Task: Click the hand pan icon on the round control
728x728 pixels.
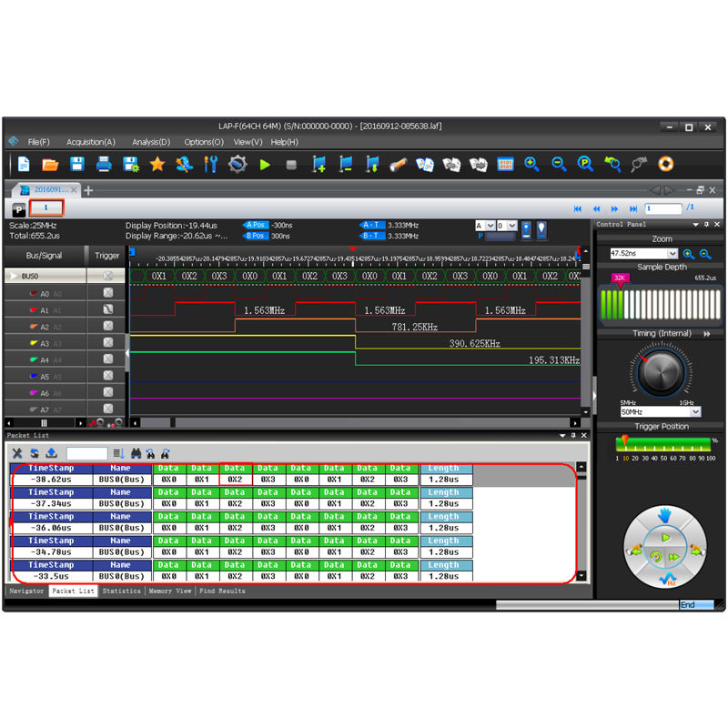Action: 664,515
